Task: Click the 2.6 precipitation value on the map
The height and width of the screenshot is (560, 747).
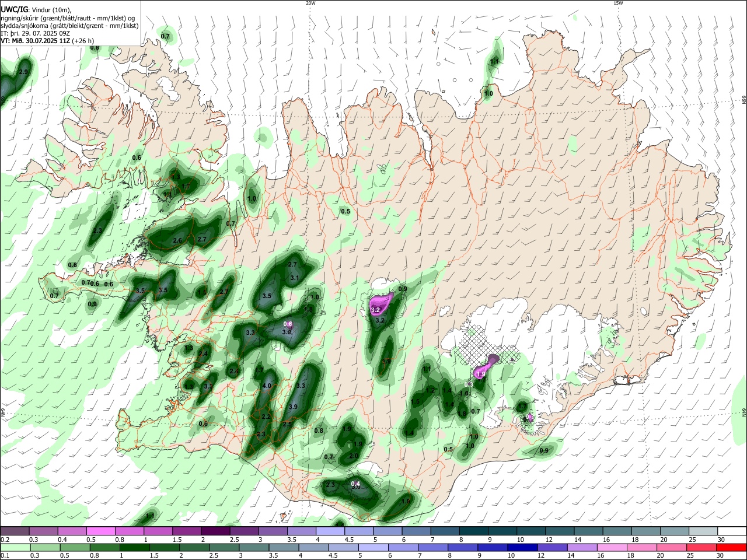Action: pyautogui.click(x=177, y=240)
